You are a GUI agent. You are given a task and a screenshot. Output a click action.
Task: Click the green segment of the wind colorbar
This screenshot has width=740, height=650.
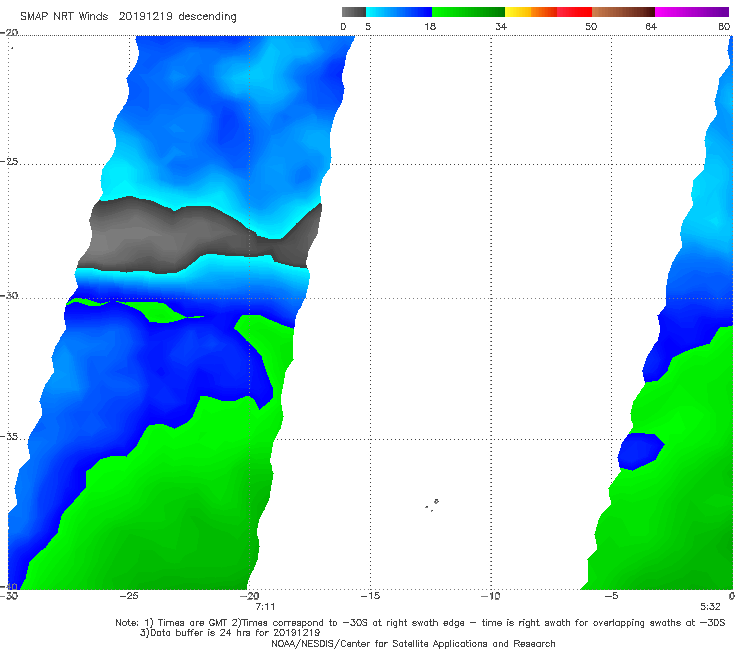[468, 12]
